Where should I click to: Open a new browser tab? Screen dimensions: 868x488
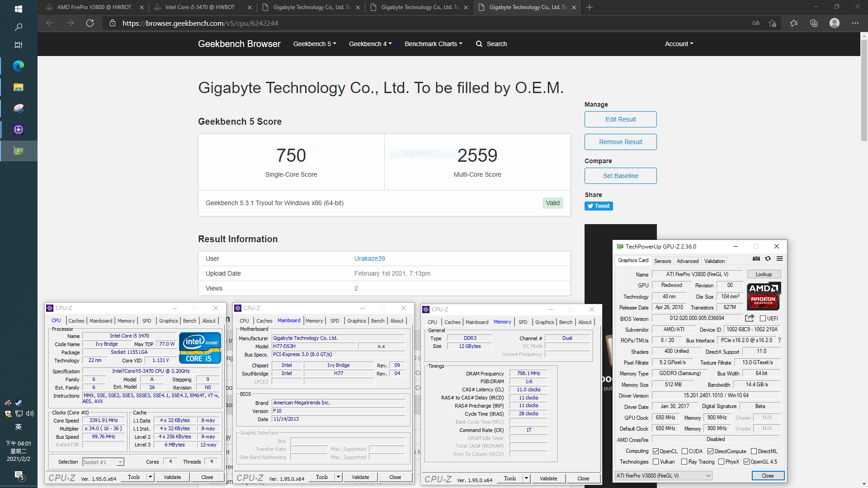click(x=590, y=7)
